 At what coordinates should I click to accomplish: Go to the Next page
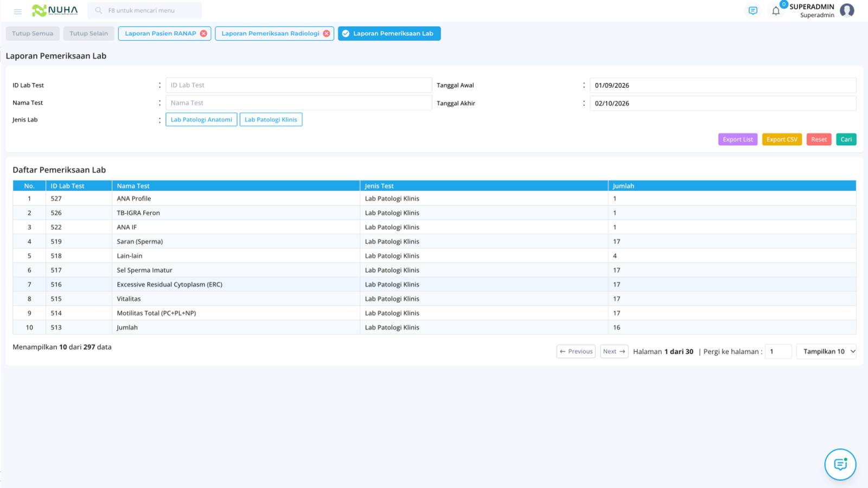pyautogui.click(x=614, y=351)
